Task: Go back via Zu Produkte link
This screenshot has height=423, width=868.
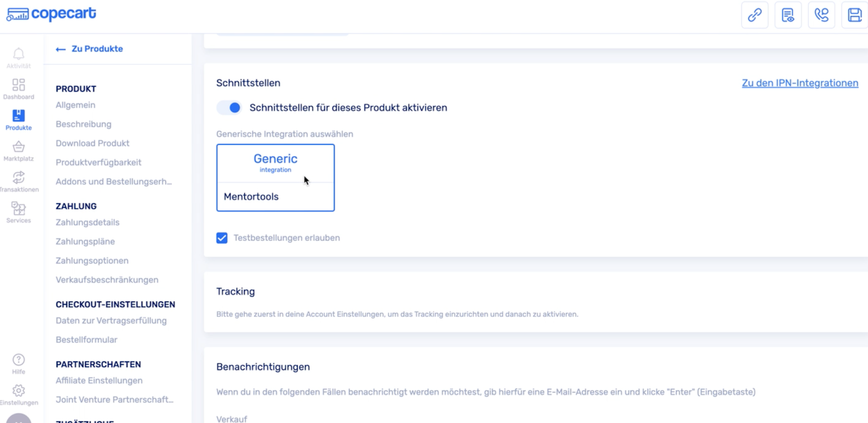Action: click(x=90, y=49)
